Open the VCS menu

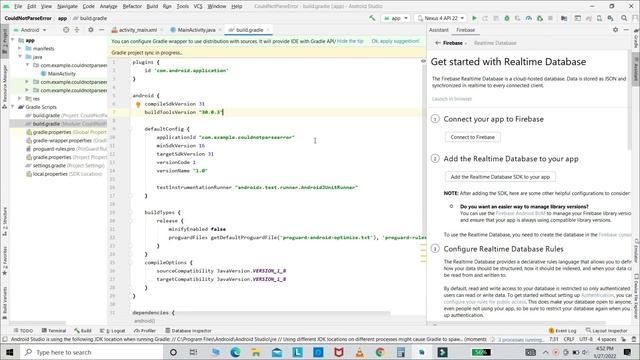[198, 6]
